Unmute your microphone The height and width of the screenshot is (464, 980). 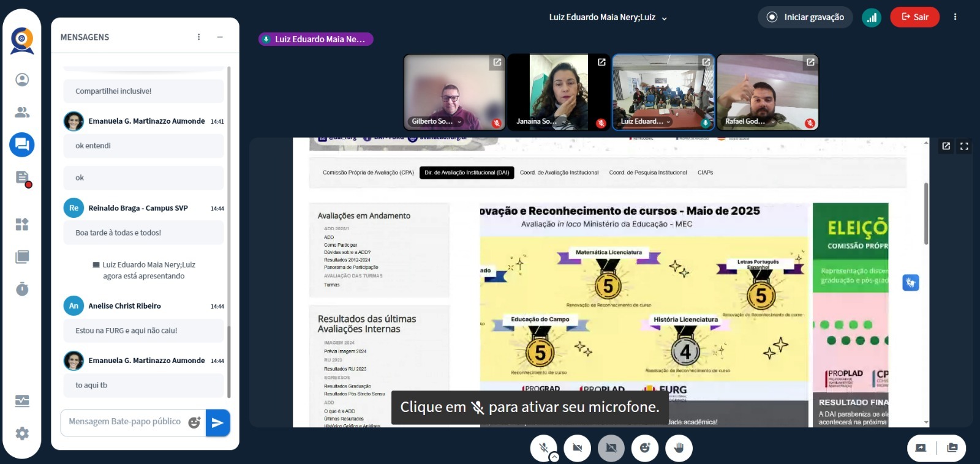click(x=543, y=448)
